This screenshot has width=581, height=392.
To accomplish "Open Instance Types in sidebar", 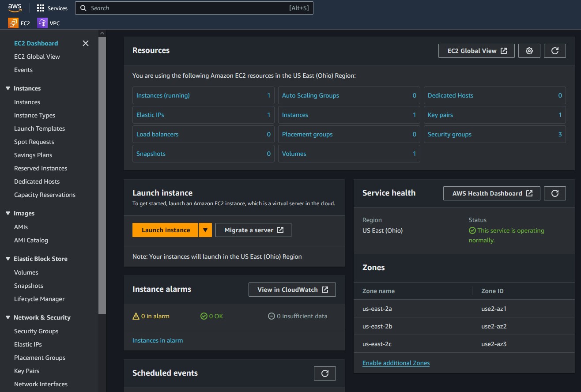I will pos(34,115).
